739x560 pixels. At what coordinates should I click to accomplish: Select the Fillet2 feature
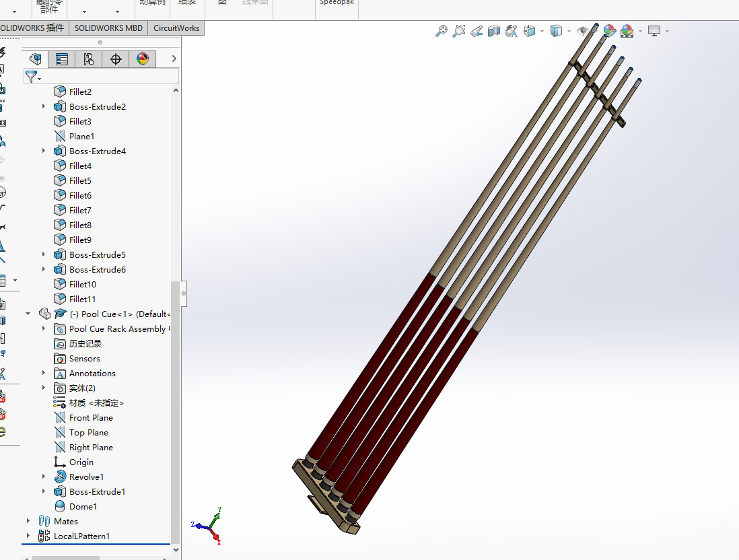pos(80,92)
